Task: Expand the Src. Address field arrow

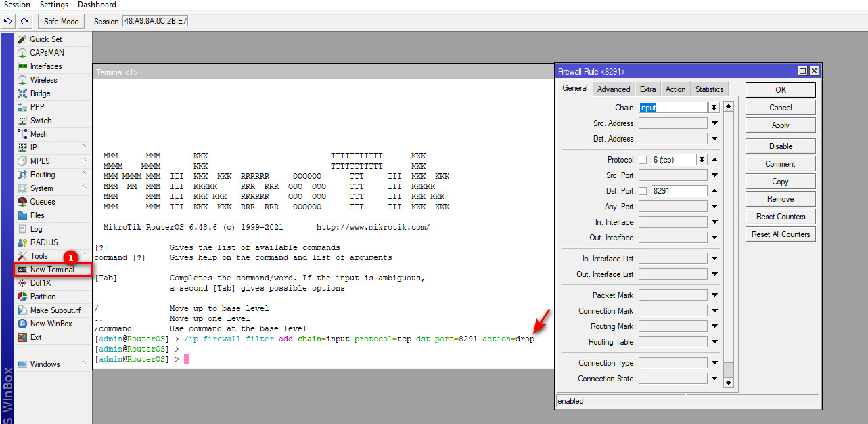Action: pyautogui.click(x=714, y=123)
